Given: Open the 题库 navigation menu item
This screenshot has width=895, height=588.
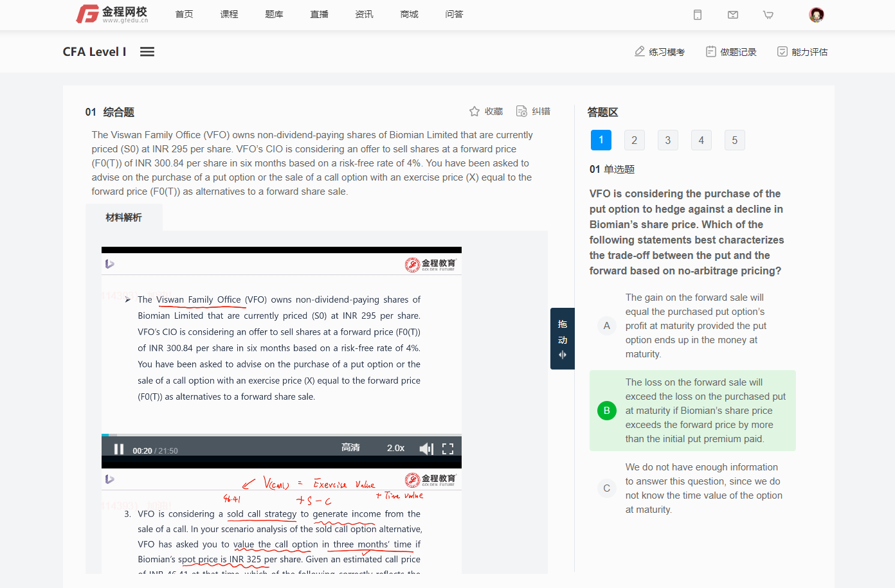Looking at the screenshot, I should pos(274,14).
